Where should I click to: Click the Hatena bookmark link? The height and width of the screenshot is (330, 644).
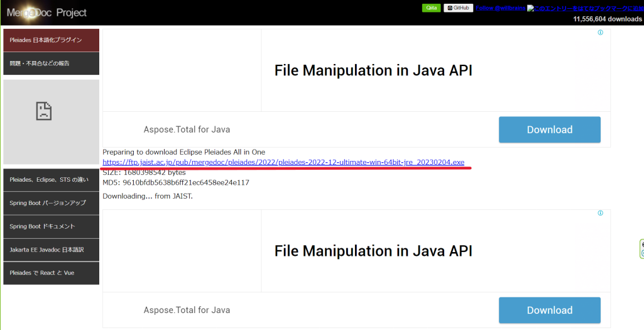pyautogui.click(x=586, y=8)
